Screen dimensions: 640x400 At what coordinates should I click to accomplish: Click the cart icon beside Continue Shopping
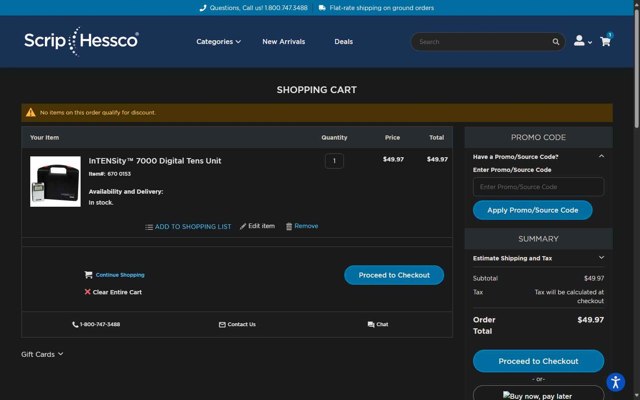click(x=88, y=275)
